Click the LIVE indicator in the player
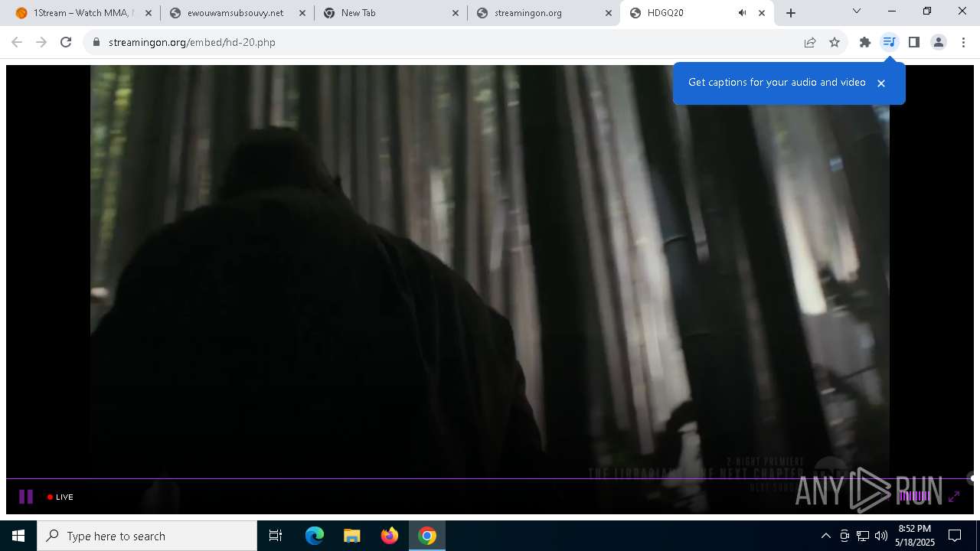This screenshot has height=551, width=980. pyautogui.click(x=60, y=497)
